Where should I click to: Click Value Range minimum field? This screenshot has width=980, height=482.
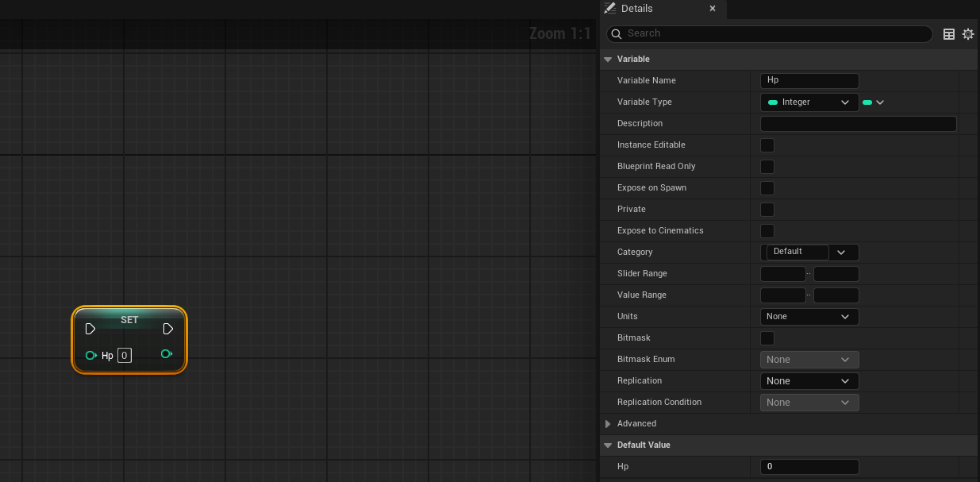783,295
